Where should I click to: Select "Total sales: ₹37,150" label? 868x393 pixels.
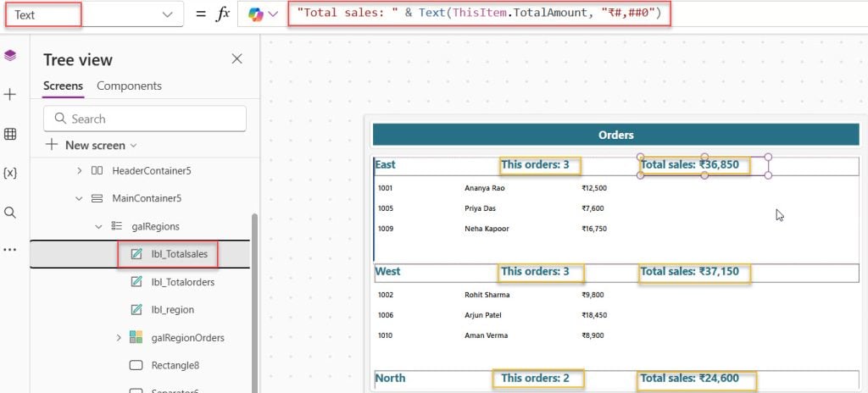tap(690, 271)
